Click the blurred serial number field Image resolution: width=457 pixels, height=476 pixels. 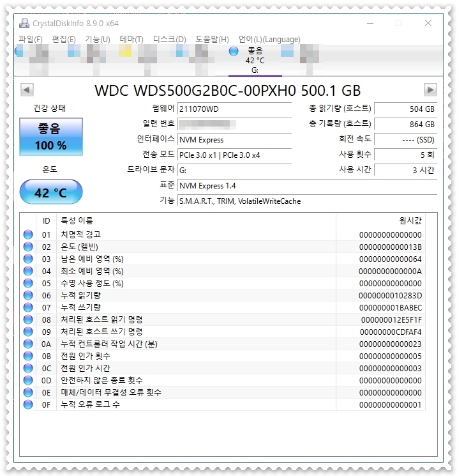click(x=234, y=124)
